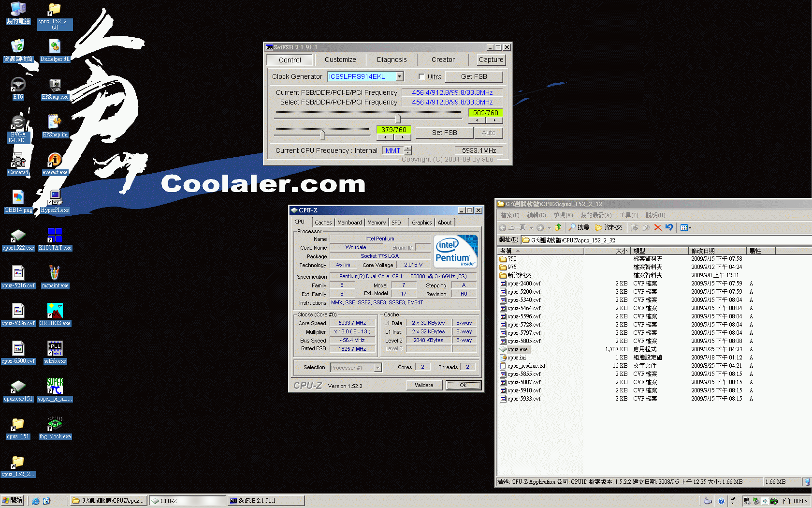Launch mspaint.exe from the desktop
Screen dimensions: 812x508
pos(55,277)
